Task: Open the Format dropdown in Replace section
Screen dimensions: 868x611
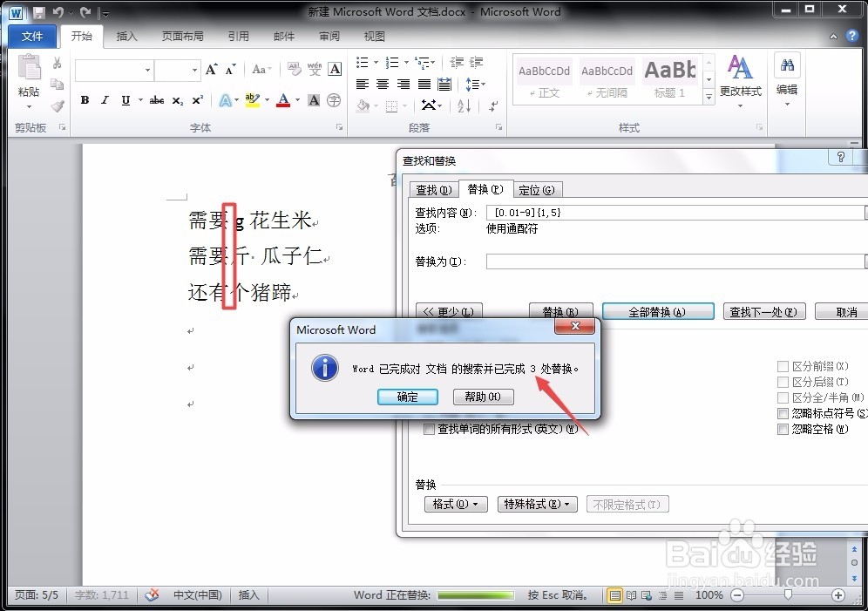Action: point(456,504)
